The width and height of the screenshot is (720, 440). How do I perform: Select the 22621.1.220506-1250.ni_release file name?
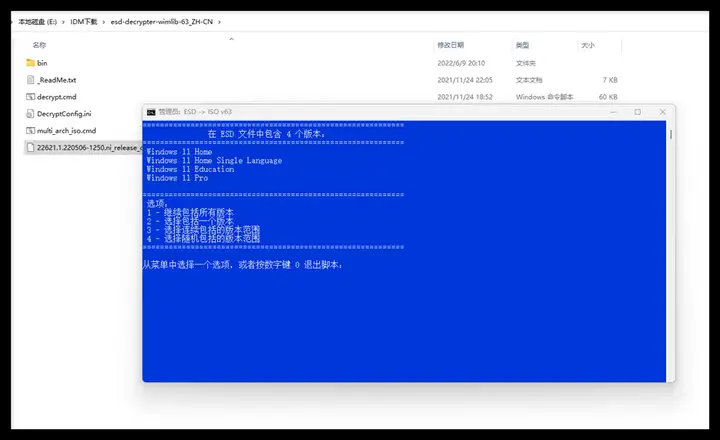coord(90,147)
